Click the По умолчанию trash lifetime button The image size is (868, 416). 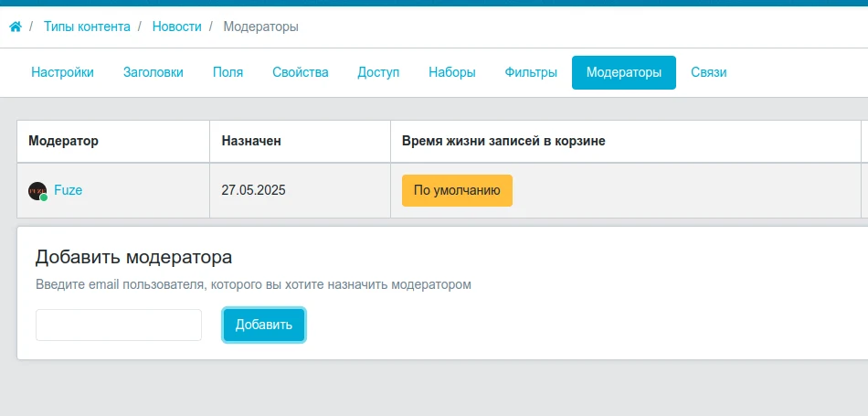coord(457,190)
